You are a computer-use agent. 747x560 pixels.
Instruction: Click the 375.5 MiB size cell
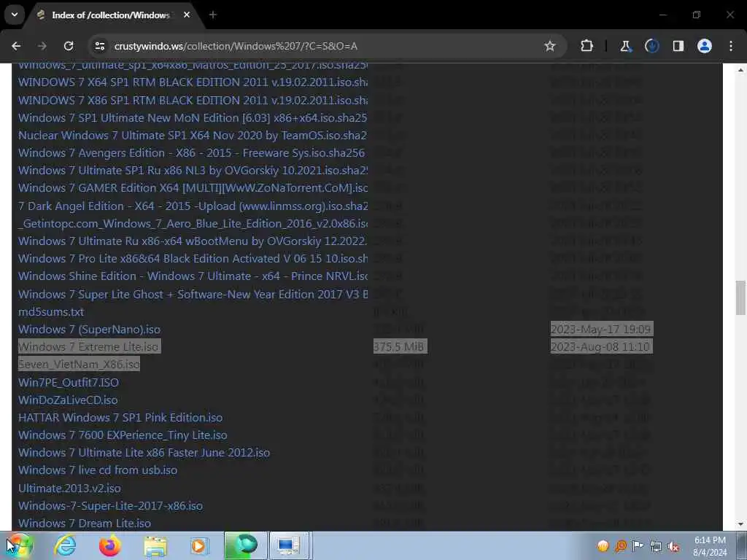pos(400,346)
